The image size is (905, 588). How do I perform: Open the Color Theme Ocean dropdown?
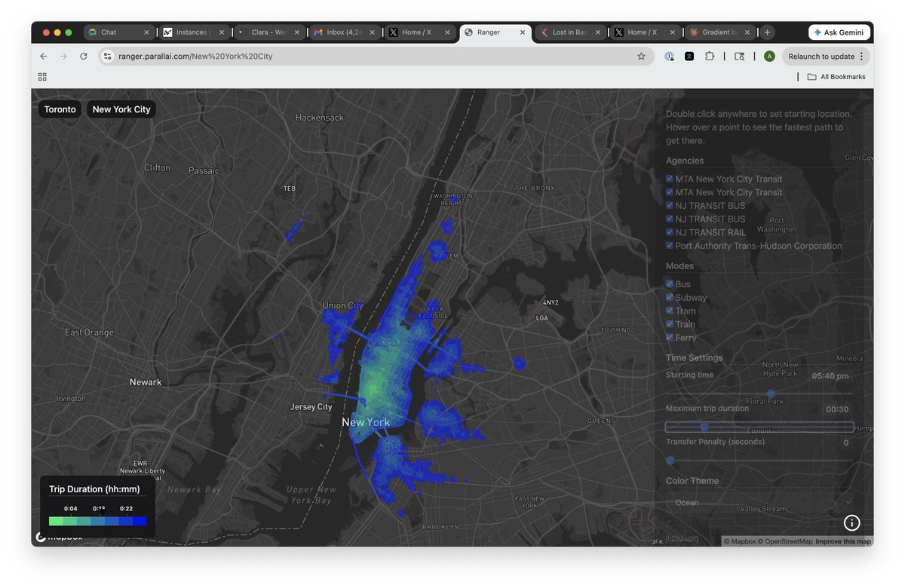click(x=759, y=503)
